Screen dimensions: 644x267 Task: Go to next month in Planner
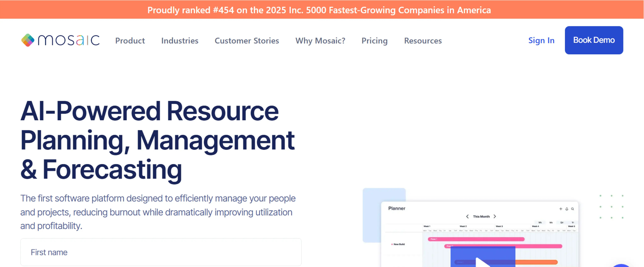point(494,216)
